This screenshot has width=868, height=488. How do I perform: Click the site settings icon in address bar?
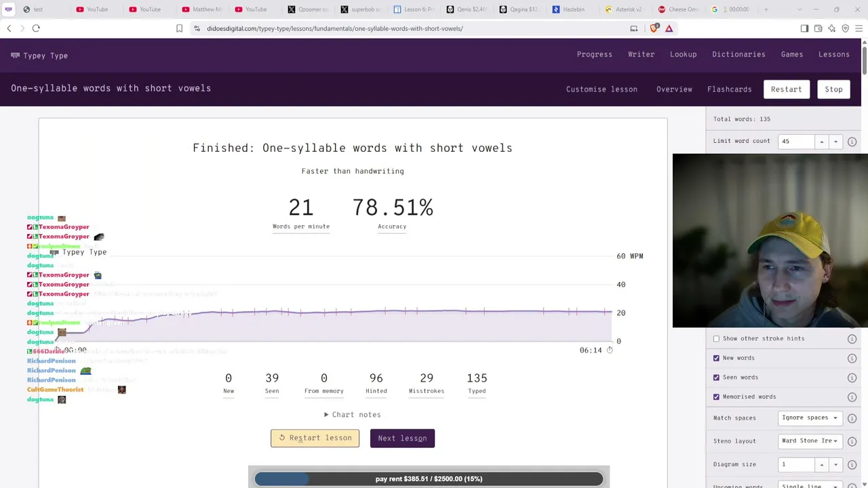197,28
